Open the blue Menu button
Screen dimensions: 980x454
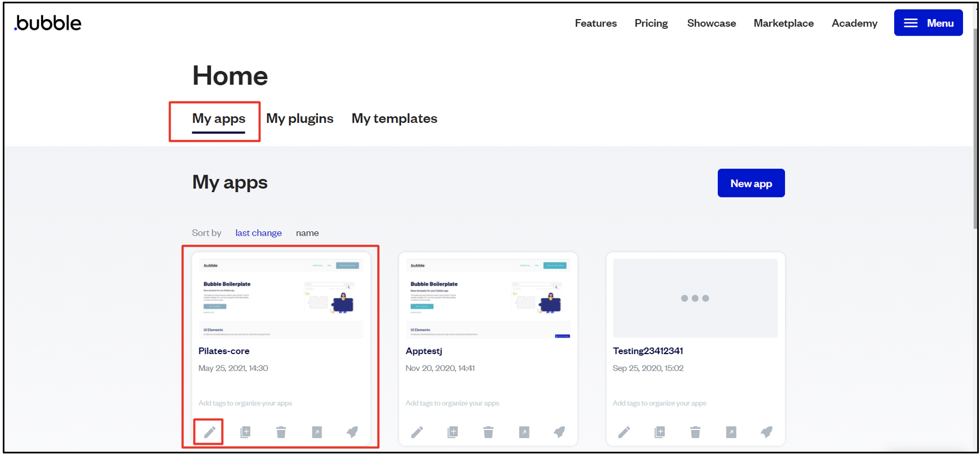pyautogui.click(x=928, y=23)
